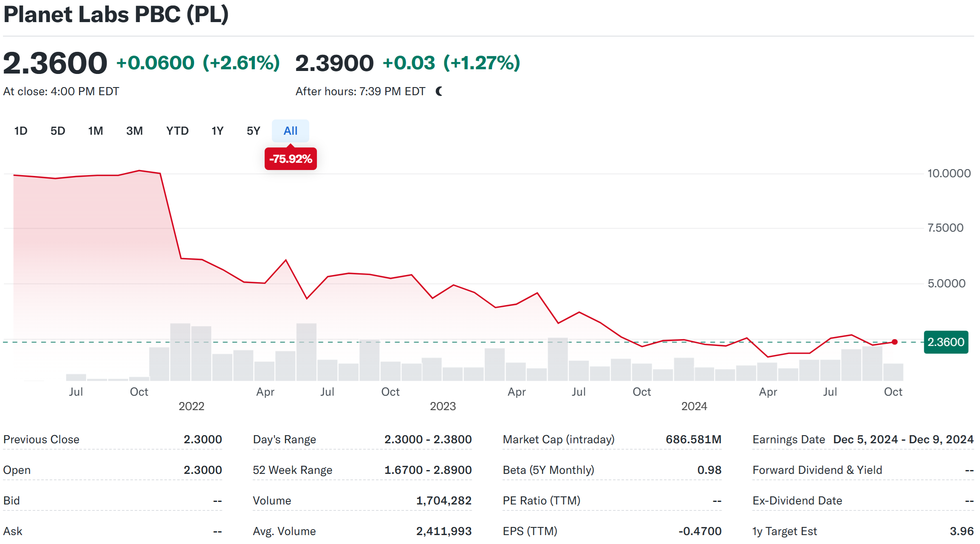This screenshot has height=544, width=980.
Task: Select the 5Y chart range
Action: click(x=253, y=131)
